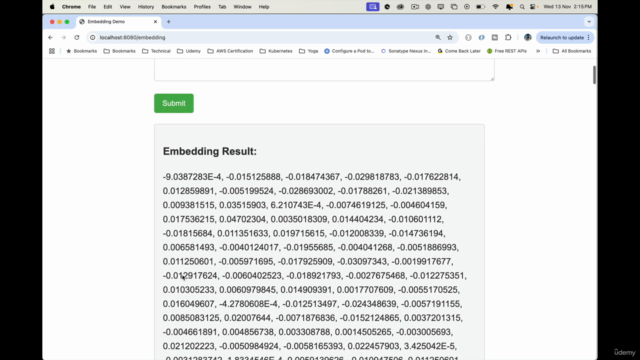
Task: Open the Bookmarks folder
Action: click(x=120, y=51)
